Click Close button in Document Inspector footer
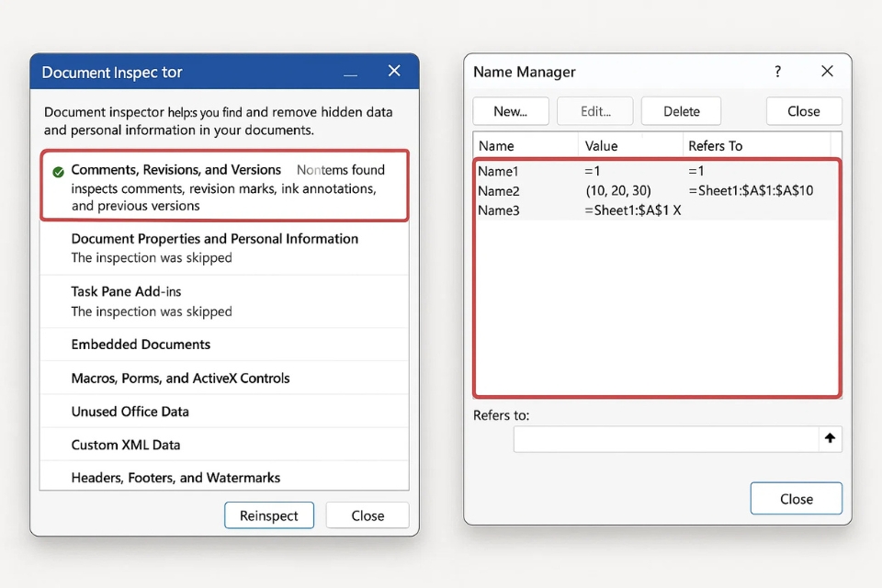 click(367, 515)
